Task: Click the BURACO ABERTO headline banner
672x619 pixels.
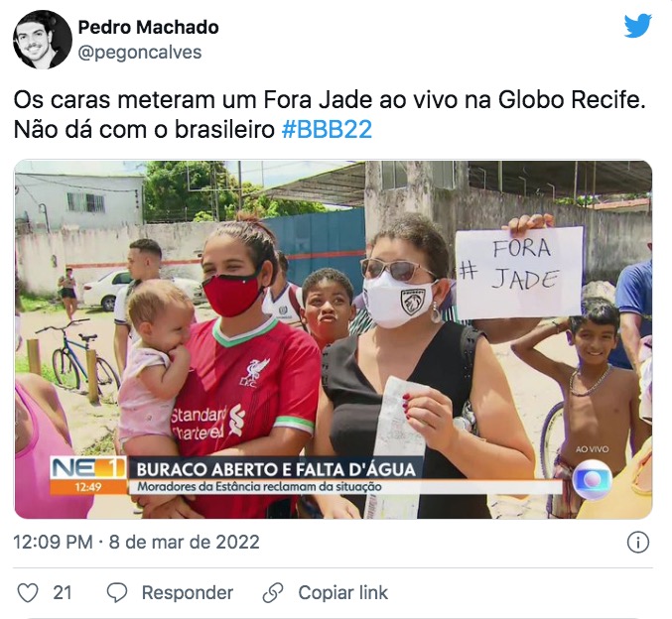Action: click(276, 468)
